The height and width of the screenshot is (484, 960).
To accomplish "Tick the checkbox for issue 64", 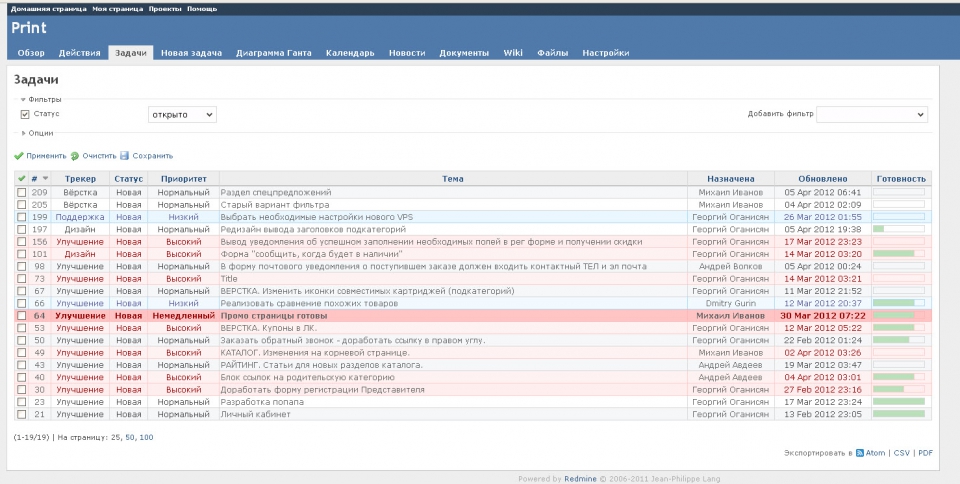I will [x=22, y=315].
